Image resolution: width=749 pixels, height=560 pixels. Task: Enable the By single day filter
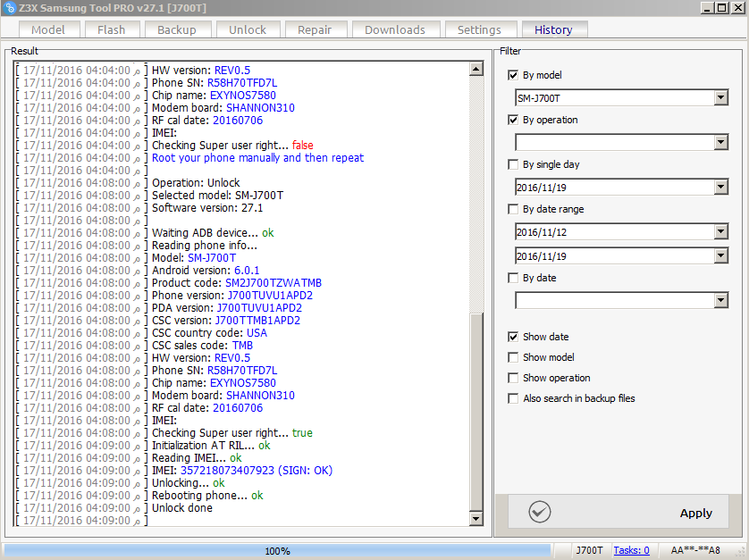513,164
